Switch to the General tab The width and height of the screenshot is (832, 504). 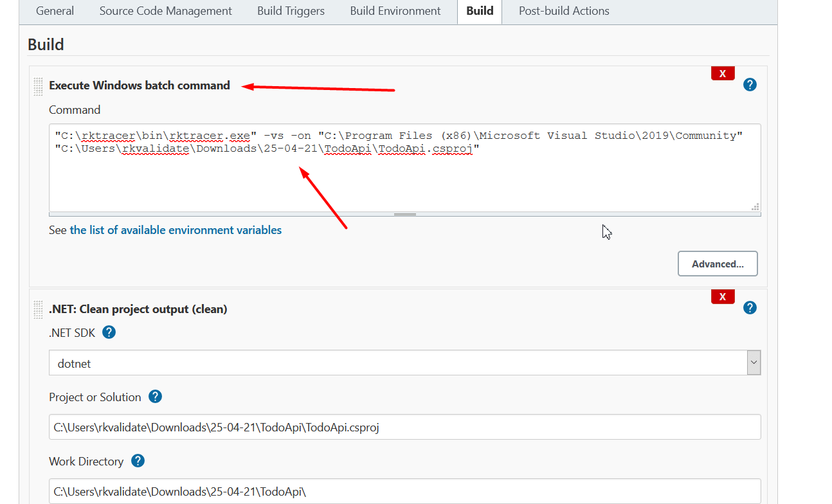(x=55, y=11)
